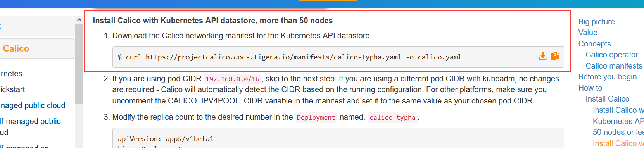Open the Calico section in sidebar

16,48
